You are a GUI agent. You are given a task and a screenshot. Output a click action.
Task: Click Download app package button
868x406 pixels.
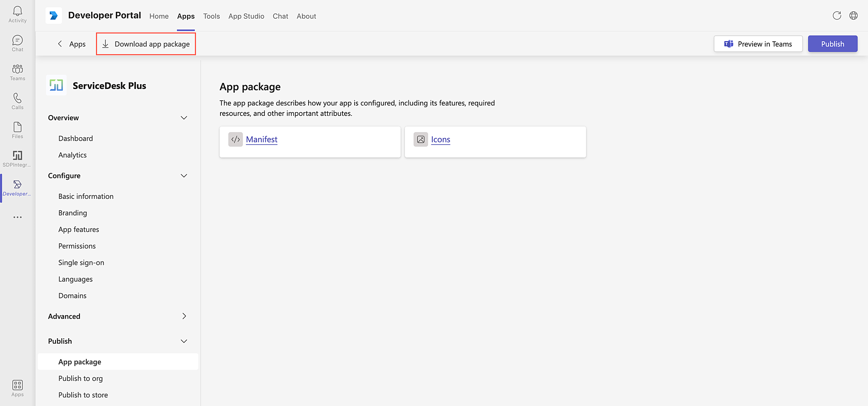pyautogui.click(x=146, y=44)
